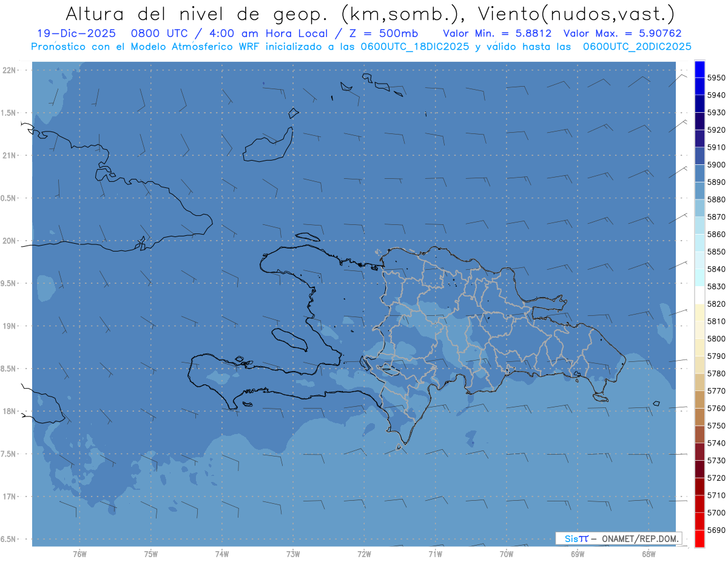The image size is (728, 562).
Task: Click the 5700 color scale label
Action: [x=716, y=513]
